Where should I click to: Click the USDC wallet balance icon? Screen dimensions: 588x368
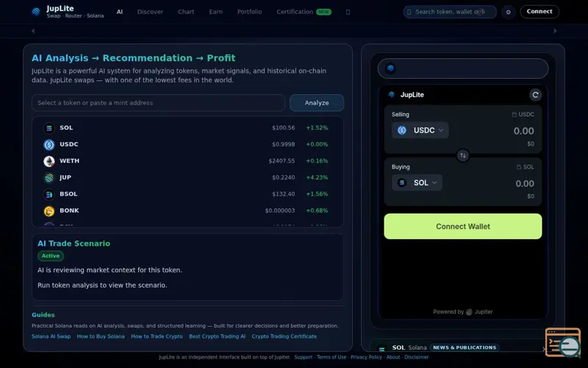(514, 115)
